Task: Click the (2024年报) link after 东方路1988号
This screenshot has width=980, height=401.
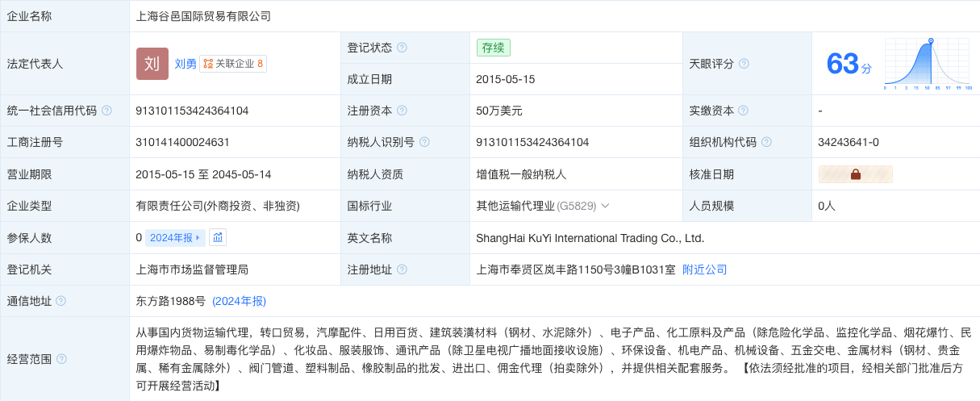Action: [x=239, y=301]
